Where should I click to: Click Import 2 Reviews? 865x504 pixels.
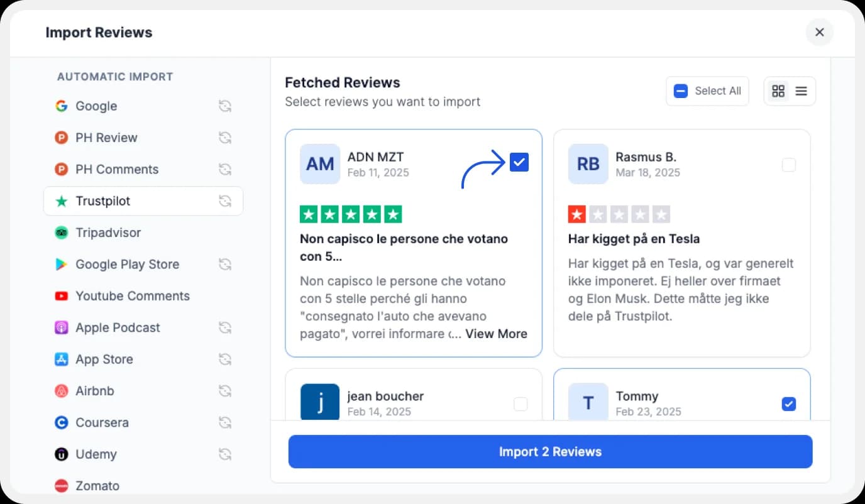550,451
